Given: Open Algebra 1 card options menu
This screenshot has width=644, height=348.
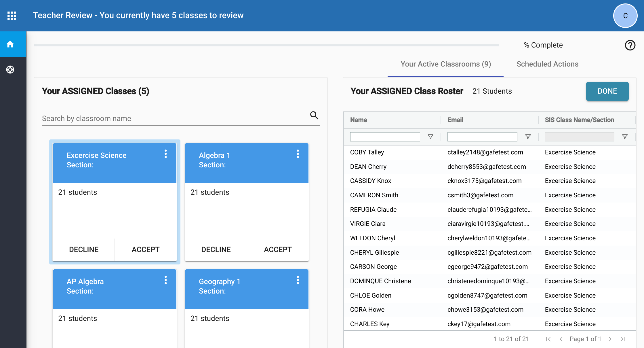Looking at the screenshot, I should [298, 154].
